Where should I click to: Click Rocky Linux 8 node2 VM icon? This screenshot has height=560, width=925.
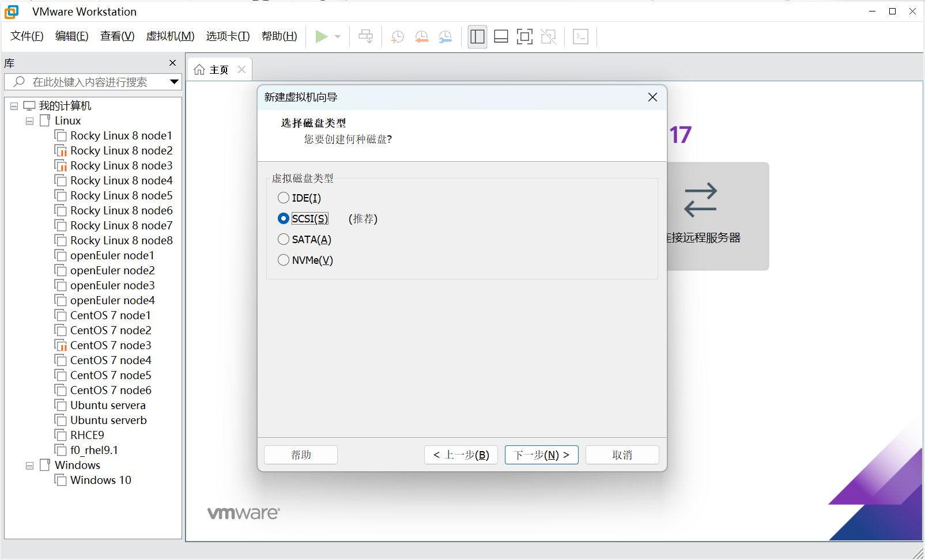[x=61, y=150]
